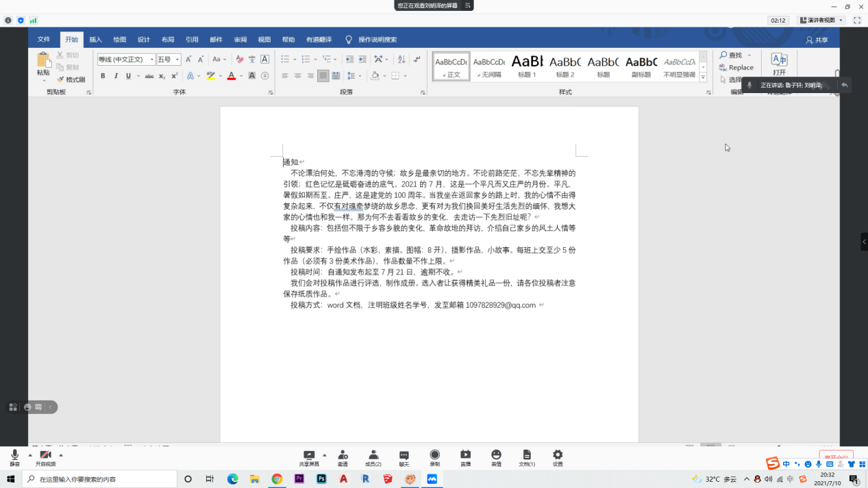Viewport: 868px width, 488px height.
Task: Toggle italic formatting
Action: pos(116,76)
